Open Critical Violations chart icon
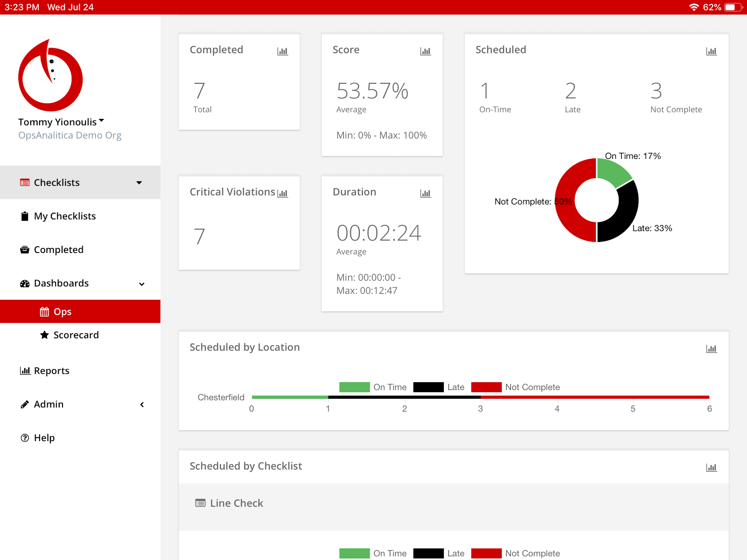Image resolution: width=747 pixels, height=560 pixels. [x=282, y=194]
